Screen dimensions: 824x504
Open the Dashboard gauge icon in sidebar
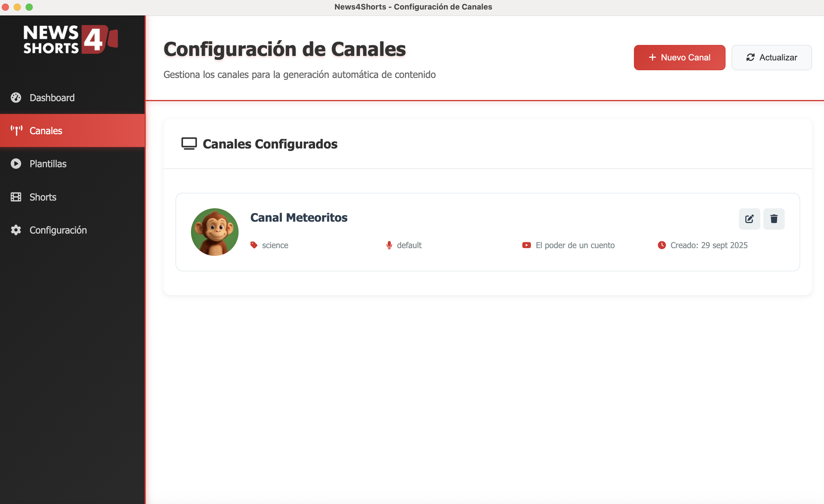click(x=16, y=98)
